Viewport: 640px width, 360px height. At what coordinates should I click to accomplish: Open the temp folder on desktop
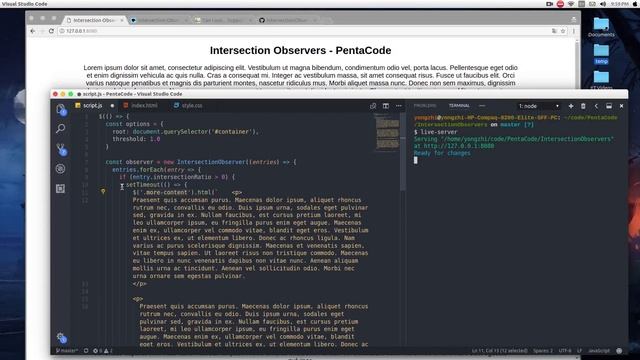[601, 54]
